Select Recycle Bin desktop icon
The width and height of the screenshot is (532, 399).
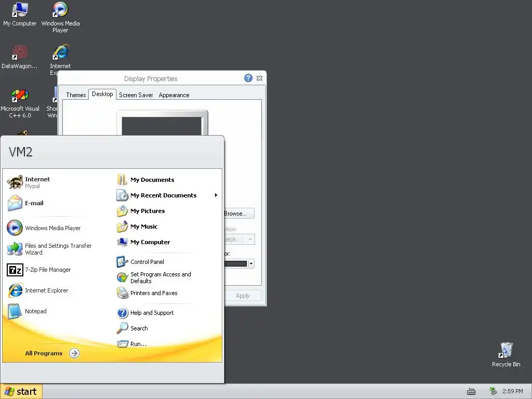[506, 355]
